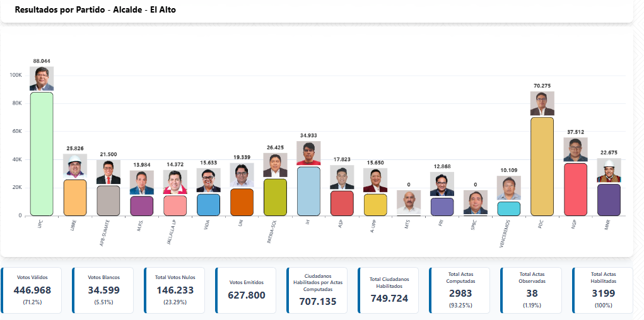This screenshot has width=644, height=320.
Task: Select the MTS candidate photo
Action: [x=409, y=202]
